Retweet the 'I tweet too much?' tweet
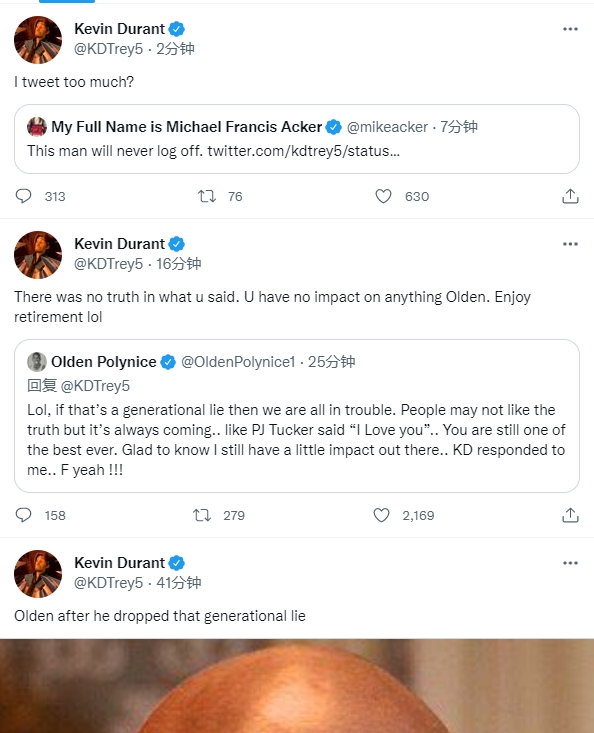This screenshot has height=733, width=594. [207, 196]
